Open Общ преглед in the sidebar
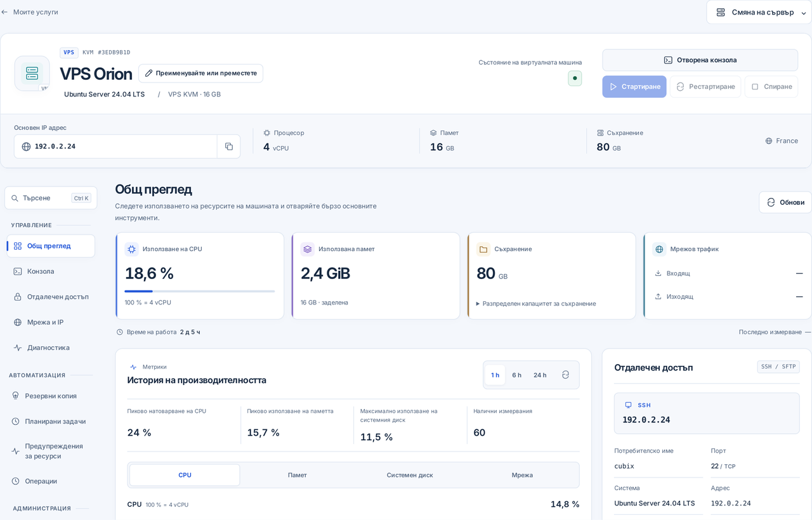 point(51,246)
